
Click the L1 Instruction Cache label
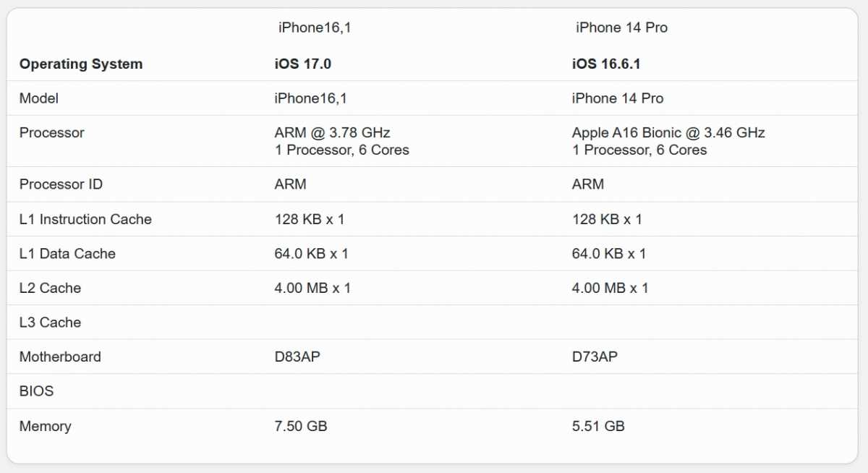click(85, 219)
